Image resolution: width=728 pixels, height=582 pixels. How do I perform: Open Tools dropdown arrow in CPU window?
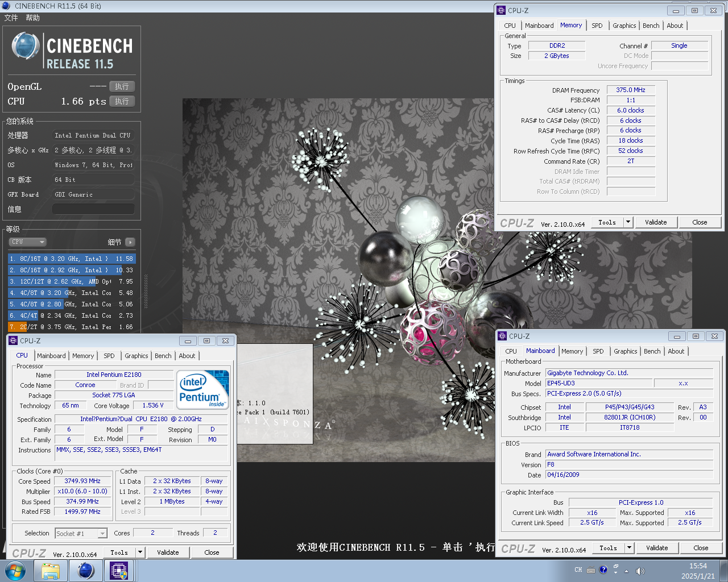140,552
